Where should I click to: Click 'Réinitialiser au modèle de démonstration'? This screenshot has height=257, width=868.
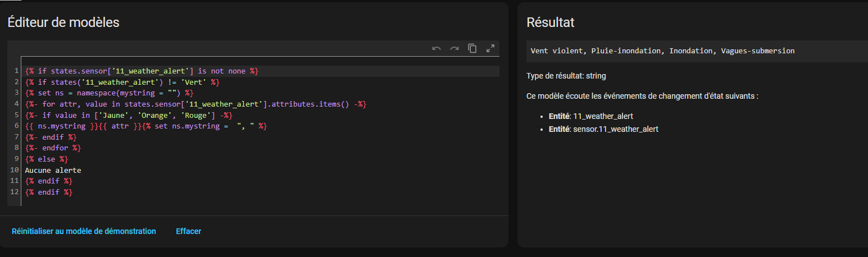tap(84, 231)
